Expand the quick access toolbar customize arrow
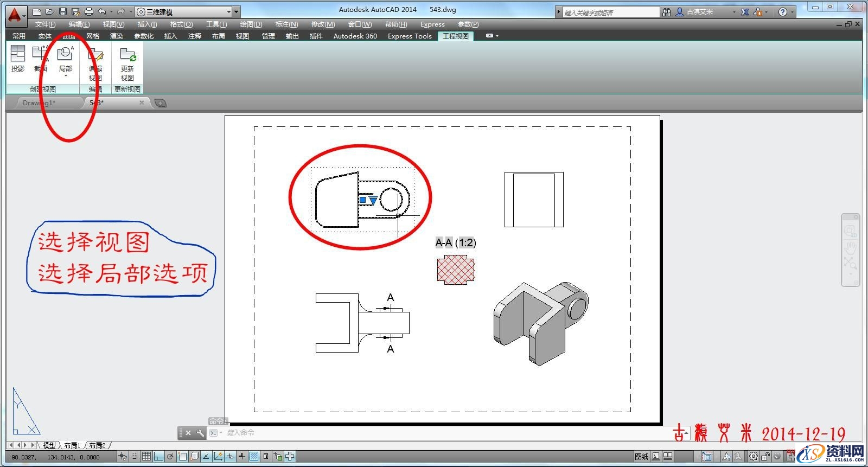 pos(236,11)
